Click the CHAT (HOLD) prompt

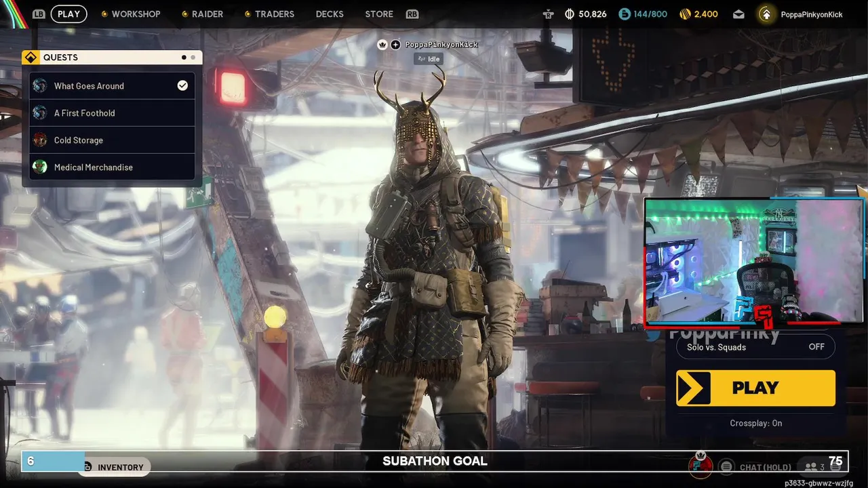click(x=765, y=467)
